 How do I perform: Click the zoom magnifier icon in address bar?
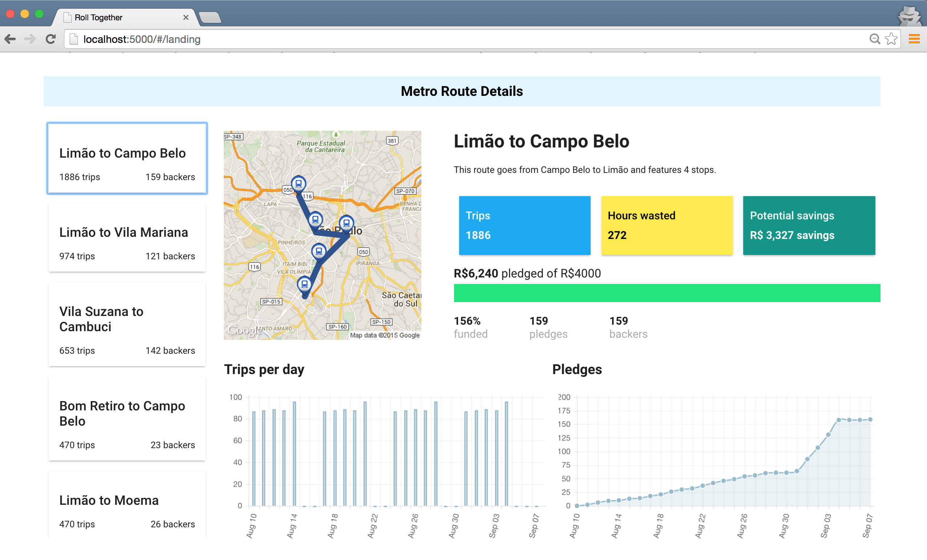875,39
